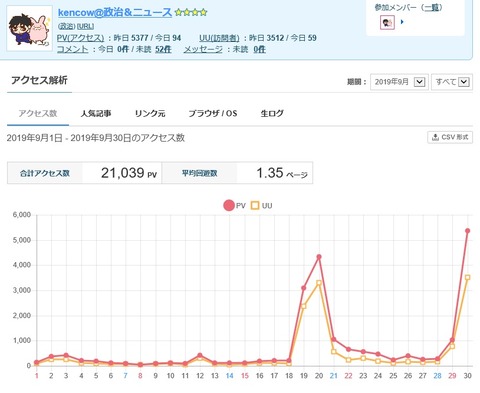Click the アクセス解析 heading

(x=39, y=80)
